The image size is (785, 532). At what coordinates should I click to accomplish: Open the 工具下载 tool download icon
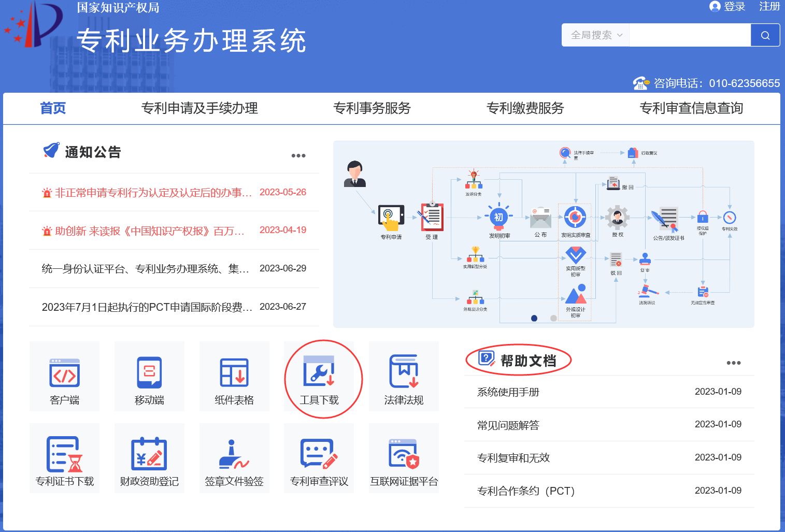[x=319, y=376]
